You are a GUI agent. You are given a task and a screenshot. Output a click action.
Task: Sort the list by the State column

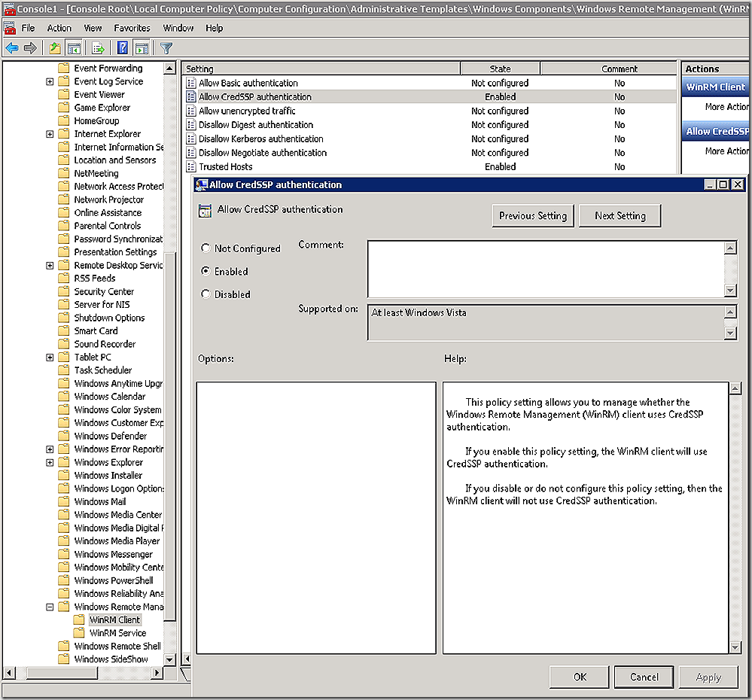[501, 69]
